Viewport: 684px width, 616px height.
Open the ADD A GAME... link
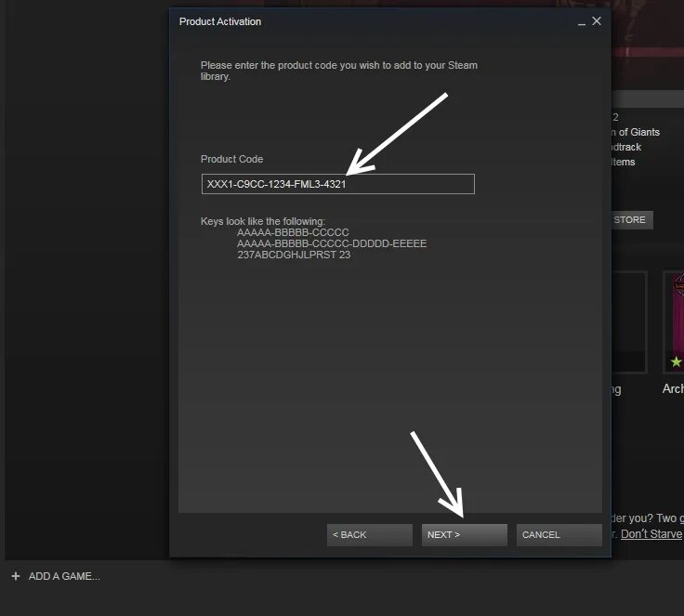pyautogui.click(x=64, y=576)
